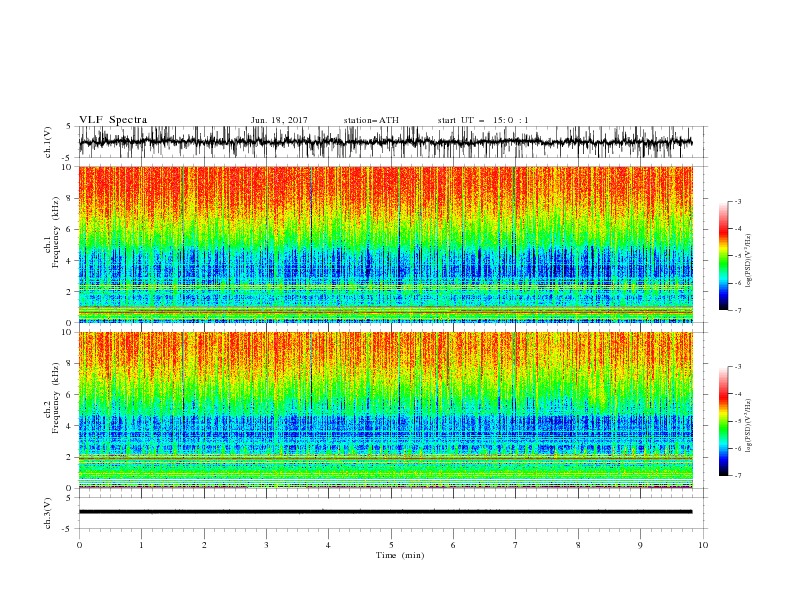Click time axis tick label "7"
The image size is (792, 612).
point(516,545)
